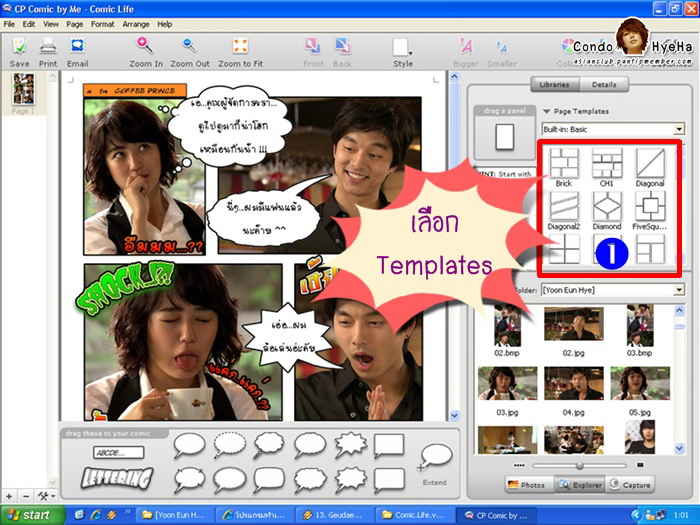
Task: Open the 13. Geudae... taskbar item
Action: pyautogui.click(x=333, y=515)
